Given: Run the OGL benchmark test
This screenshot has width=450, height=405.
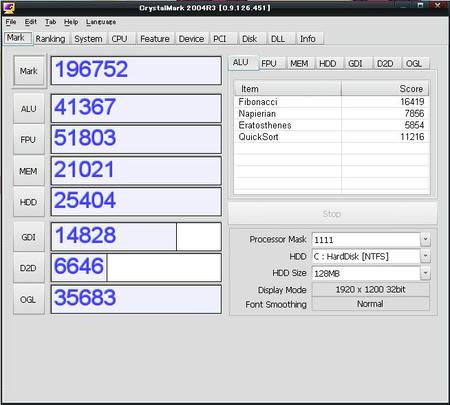Looking at the screenshot, I should click(29, 299).
